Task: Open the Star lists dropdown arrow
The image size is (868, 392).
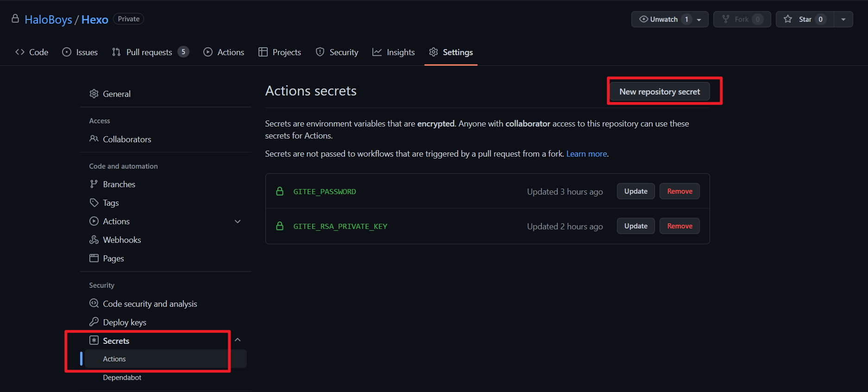Action: click(x=843, y=19)
